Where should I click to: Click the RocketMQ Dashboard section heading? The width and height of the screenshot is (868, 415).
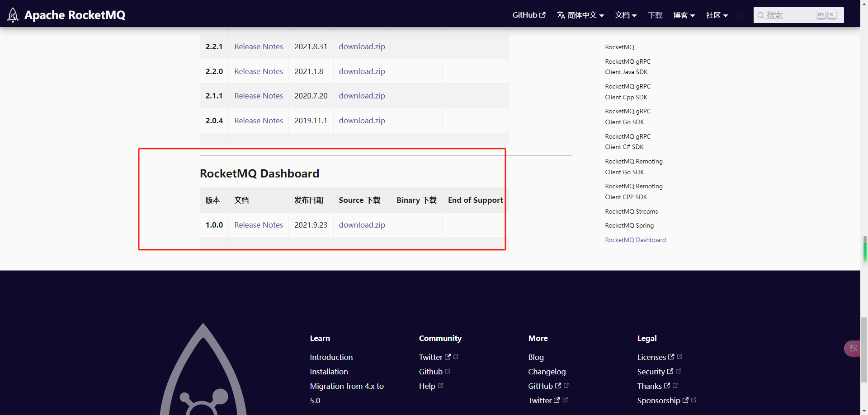[259, 173]
